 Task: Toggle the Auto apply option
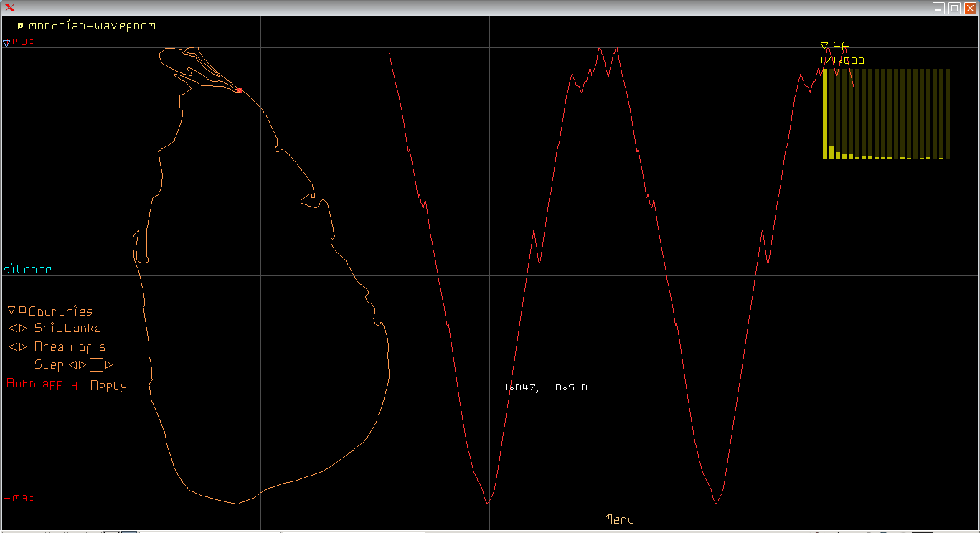pos(42,384)
